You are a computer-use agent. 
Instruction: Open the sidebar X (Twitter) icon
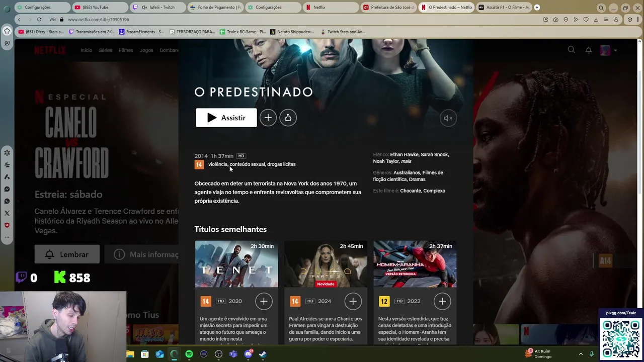click(x=7, y=213)
